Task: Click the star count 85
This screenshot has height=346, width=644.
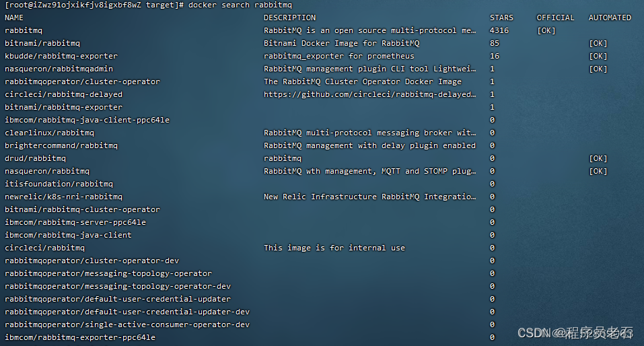Action: point(495,43)
